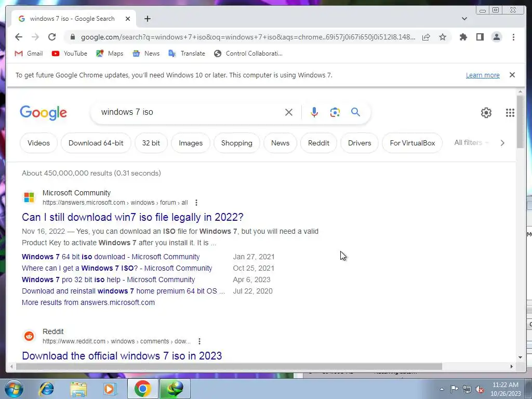Bookmark this page with the star icon
The height and width of the screenshot is (399, 532).
pos(443,37)
